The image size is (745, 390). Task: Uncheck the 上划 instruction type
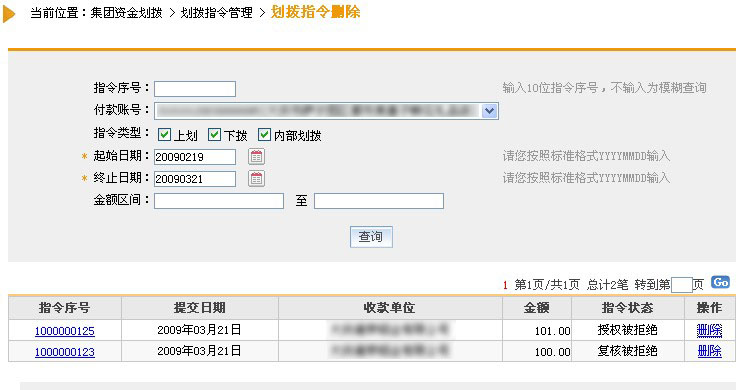pyautogui.click(x=164, y=134)
